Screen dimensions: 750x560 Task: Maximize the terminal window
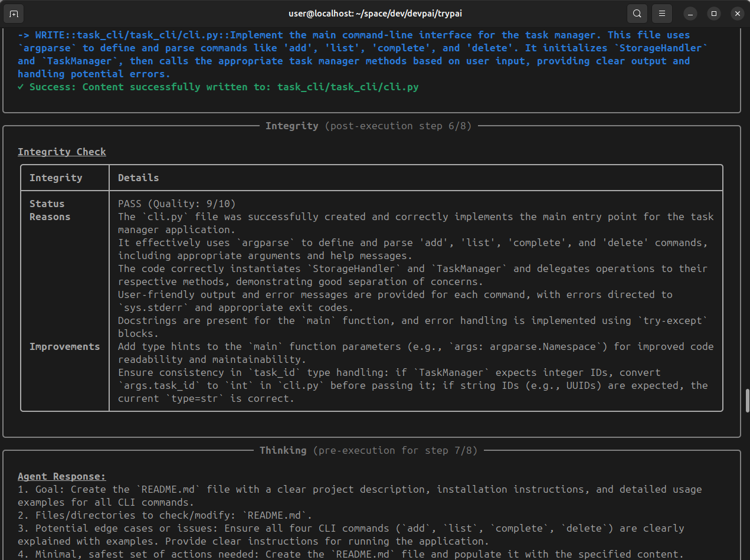pos(713,13)
